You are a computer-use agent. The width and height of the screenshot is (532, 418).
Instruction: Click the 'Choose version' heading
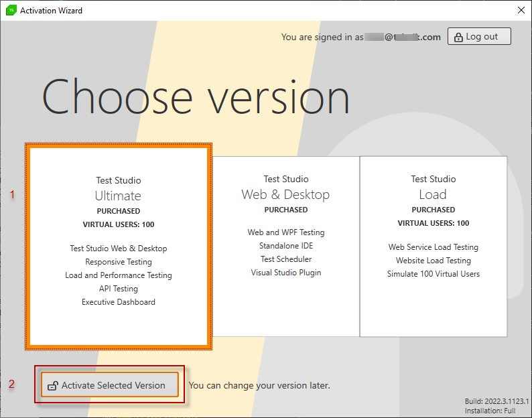pyautogui.click(x=196, y=96)
